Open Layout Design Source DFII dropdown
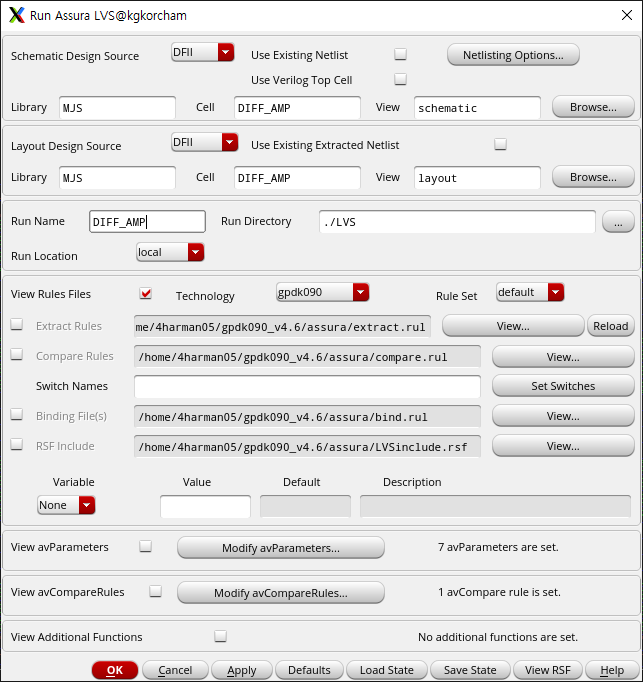Screen dimensions: 643x682 point(204,142)
